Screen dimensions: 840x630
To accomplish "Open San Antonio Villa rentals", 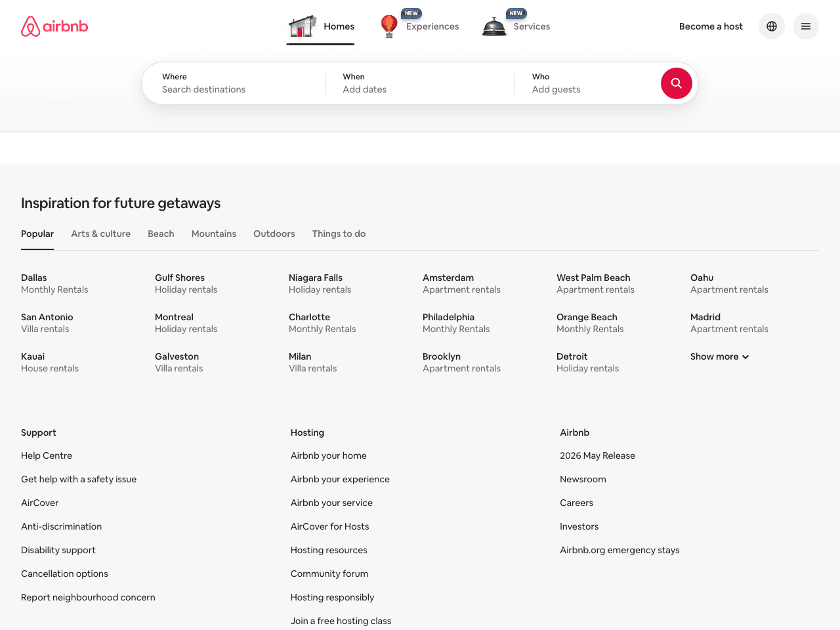I will [47, 323].
